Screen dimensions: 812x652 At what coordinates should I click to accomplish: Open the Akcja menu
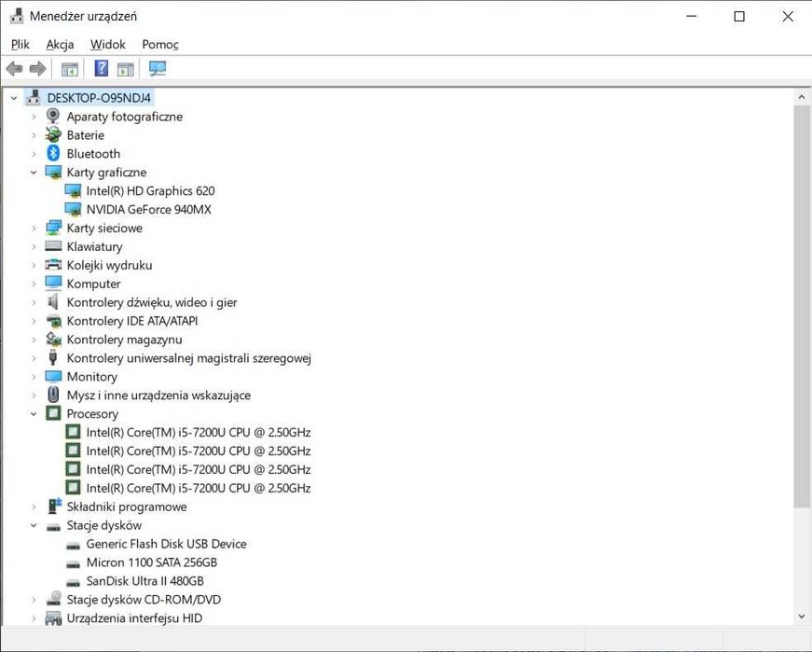pyautogui.click(x=60, y=45)
